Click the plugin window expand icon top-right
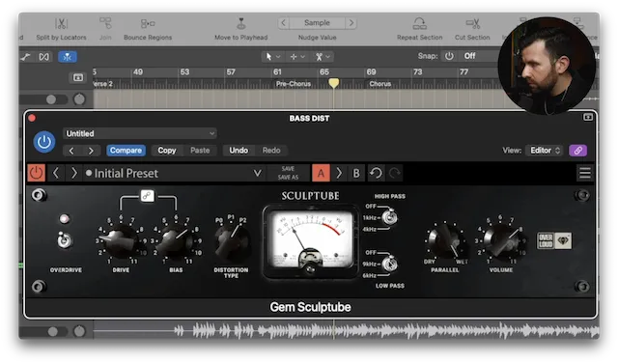The width and height of the screenshot is (618, 364). [588, 117]
